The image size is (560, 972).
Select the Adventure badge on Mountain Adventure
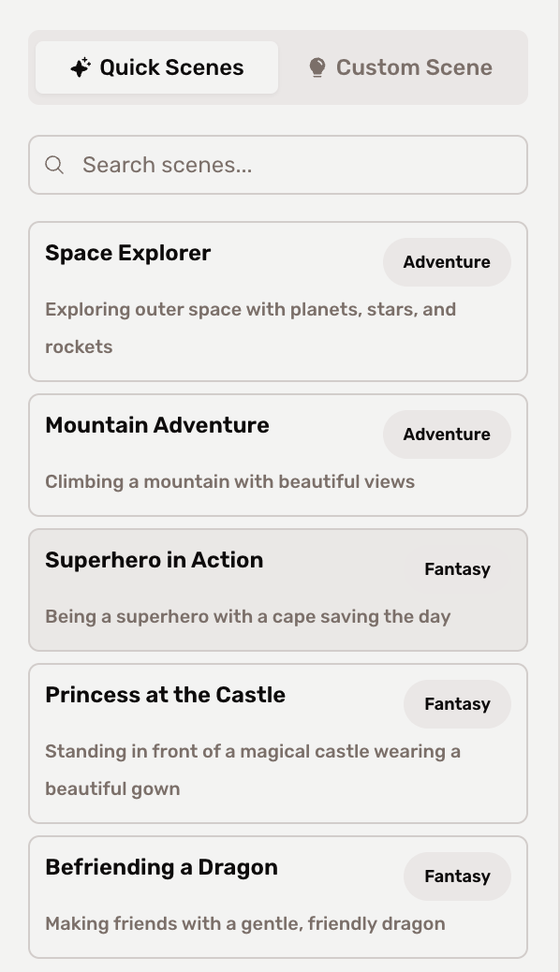[x=447, y=434]
